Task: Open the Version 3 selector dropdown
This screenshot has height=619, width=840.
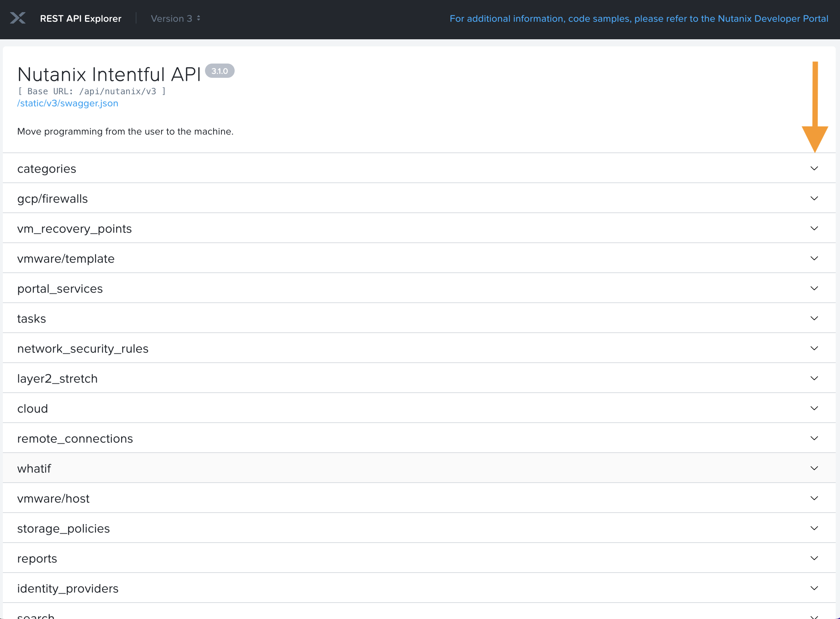Action: click(x=175, y=18)
